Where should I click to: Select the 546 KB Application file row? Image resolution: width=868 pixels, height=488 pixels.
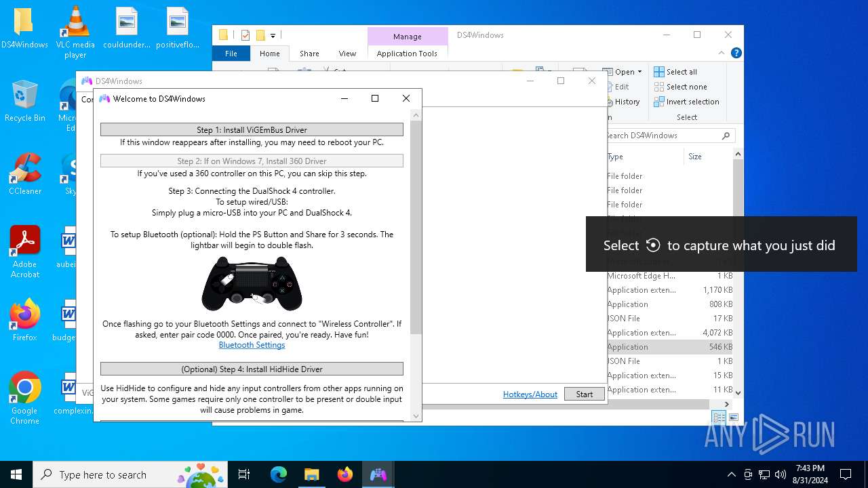(669, 347)
